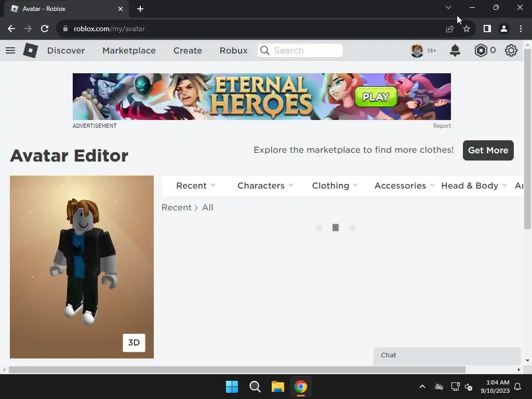Click the avatar preview thumbnail
This screenshot has height=399, width=532.
point(82,267)
